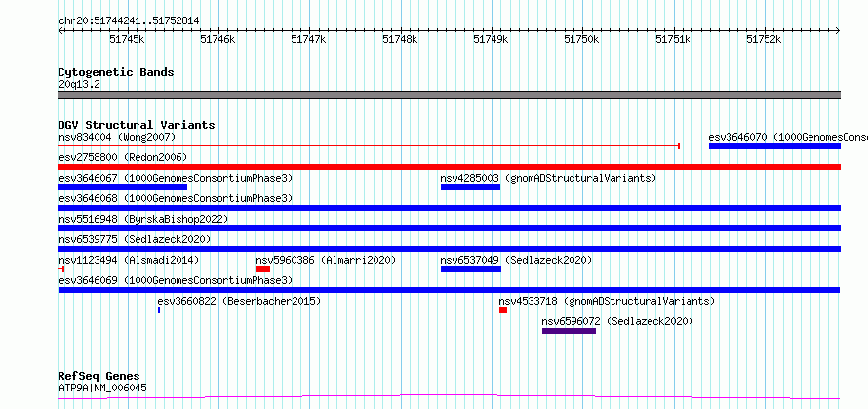Viewport: 868px width, 409px height.
Task: Open esv3660822 (Besenbacher2015) label
Action: [x=239, y=301]
